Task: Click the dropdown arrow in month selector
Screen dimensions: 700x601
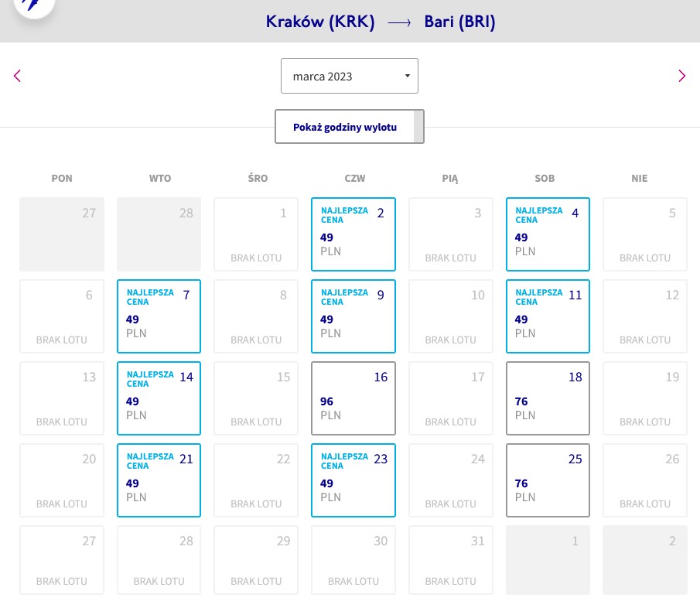Action: pyautogui.click(x=407, y=76)
